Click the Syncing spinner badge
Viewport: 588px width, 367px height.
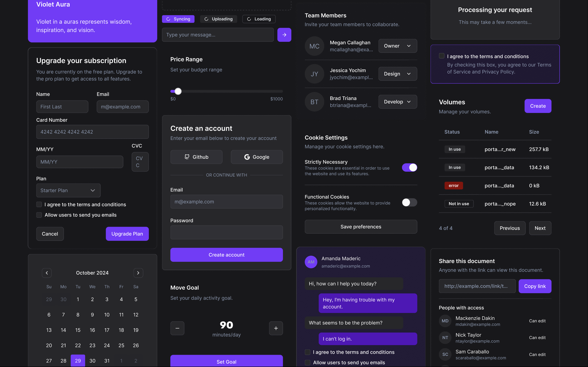point(178,19)
